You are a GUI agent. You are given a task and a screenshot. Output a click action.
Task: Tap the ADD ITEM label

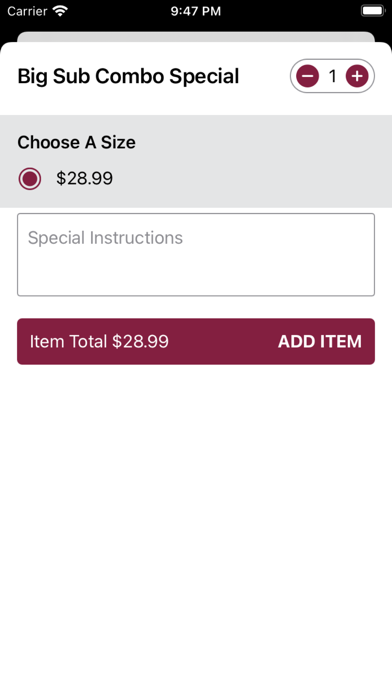coord(320,341)
